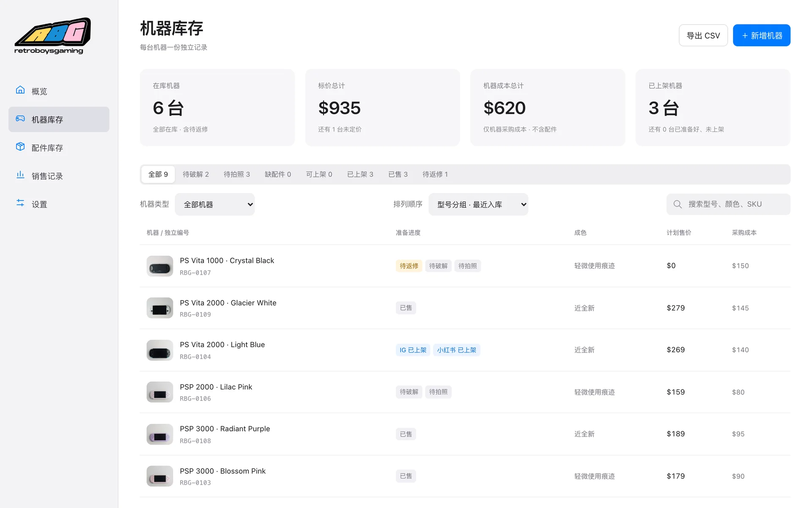Click the 计划售价 column header

679,233
